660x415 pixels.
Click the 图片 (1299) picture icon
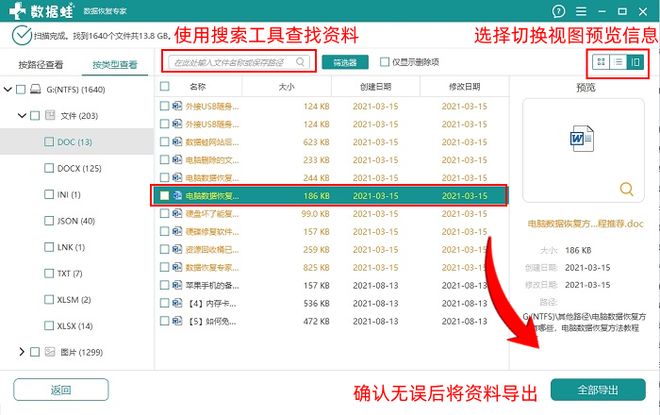click(x=50, y=352)
